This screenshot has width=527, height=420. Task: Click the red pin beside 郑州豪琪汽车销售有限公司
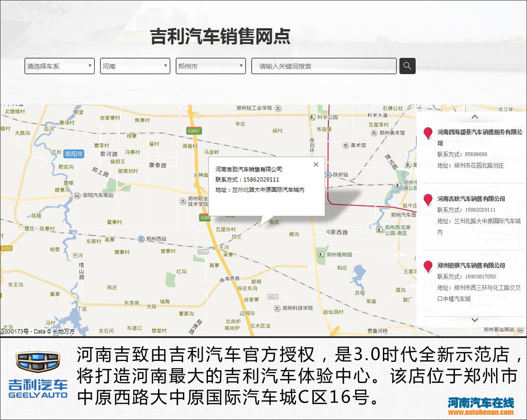[x=428, y=267]
